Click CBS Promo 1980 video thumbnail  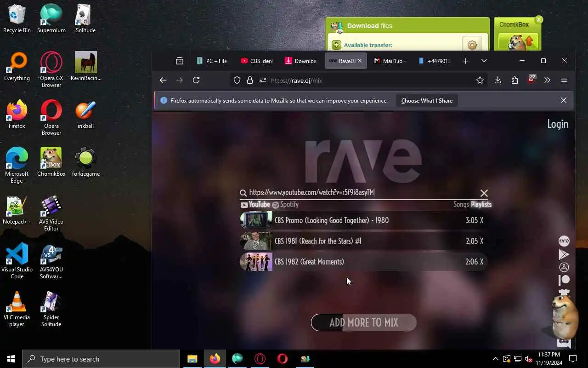pyautogui.click(x=256, y=220)
